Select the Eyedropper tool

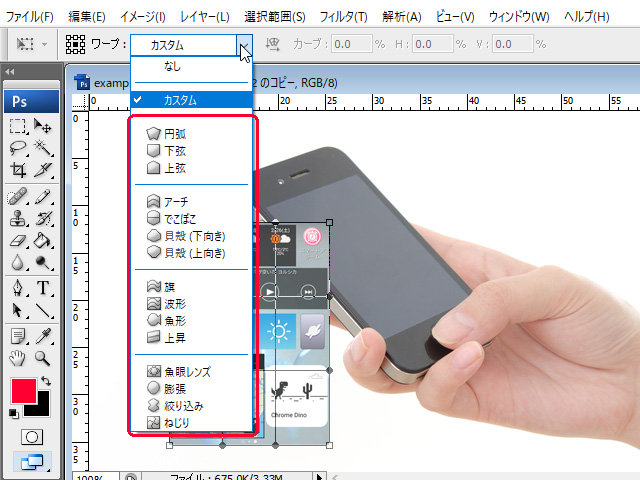pyautogui.click(x=43, y=336)
